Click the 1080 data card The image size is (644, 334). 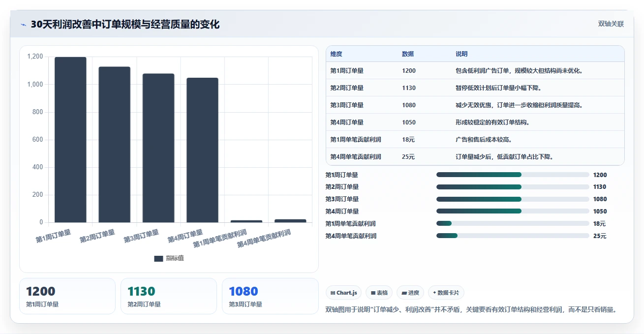tap(270, 296)
